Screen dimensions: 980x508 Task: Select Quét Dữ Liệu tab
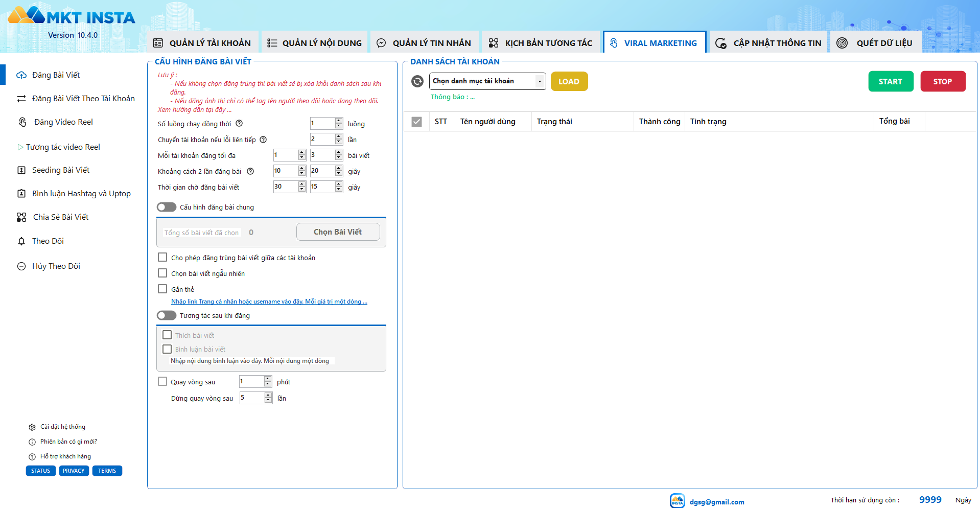tap(876, 43)
